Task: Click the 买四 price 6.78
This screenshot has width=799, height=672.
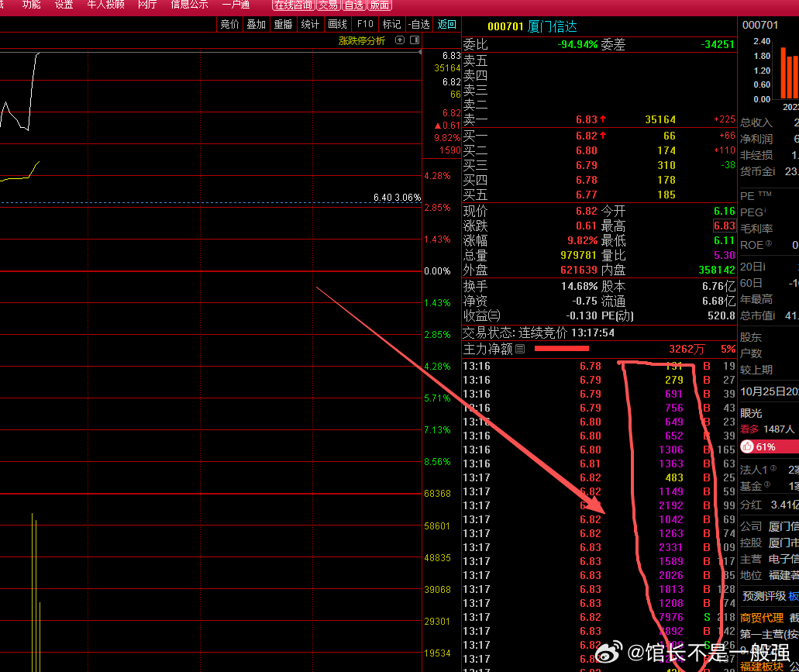Action: coord(587,181)
